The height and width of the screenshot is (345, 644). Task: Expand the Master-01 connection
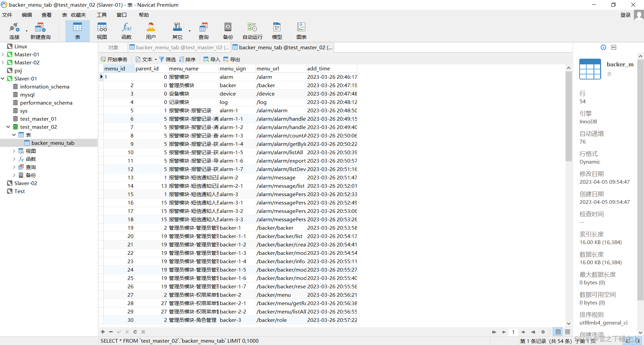(3, 54)
